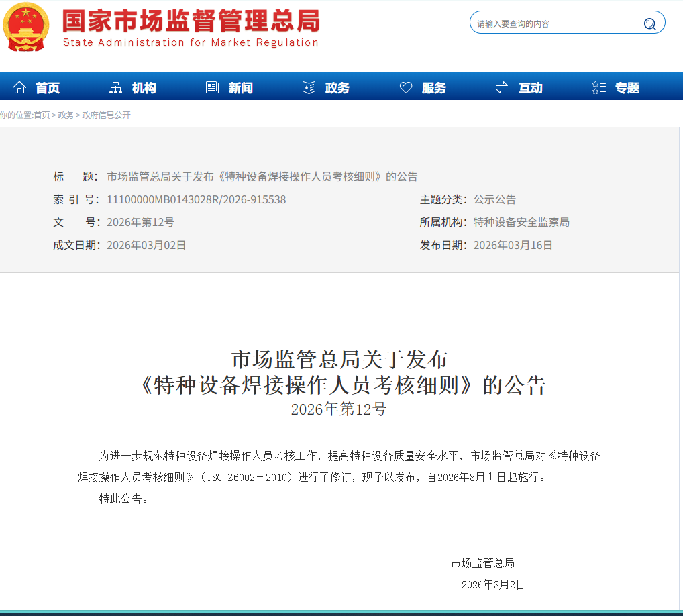Open the newspaper icon beside 新闻
The height and width of the screenshot is (616, 683).
[212, 87]
